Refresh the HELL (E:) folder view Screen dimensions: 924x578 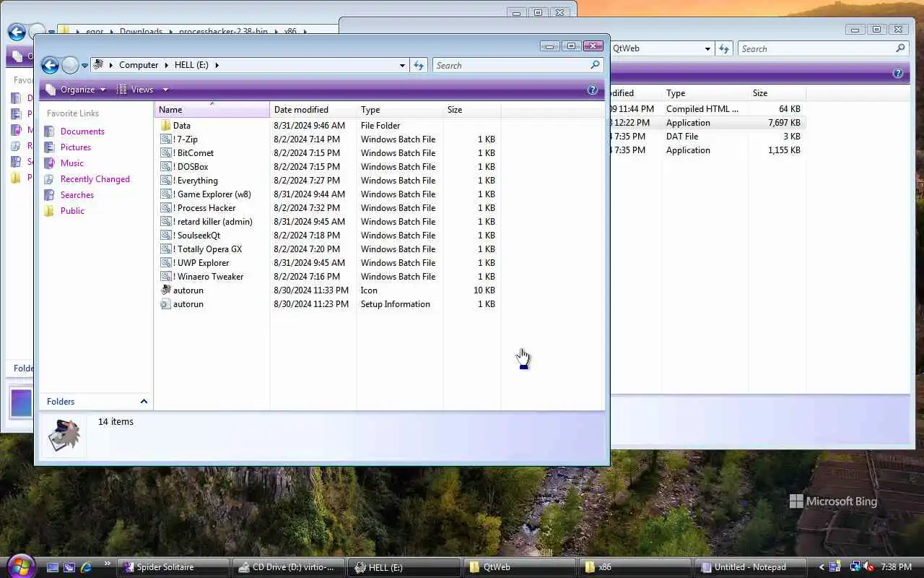(419, 65)
